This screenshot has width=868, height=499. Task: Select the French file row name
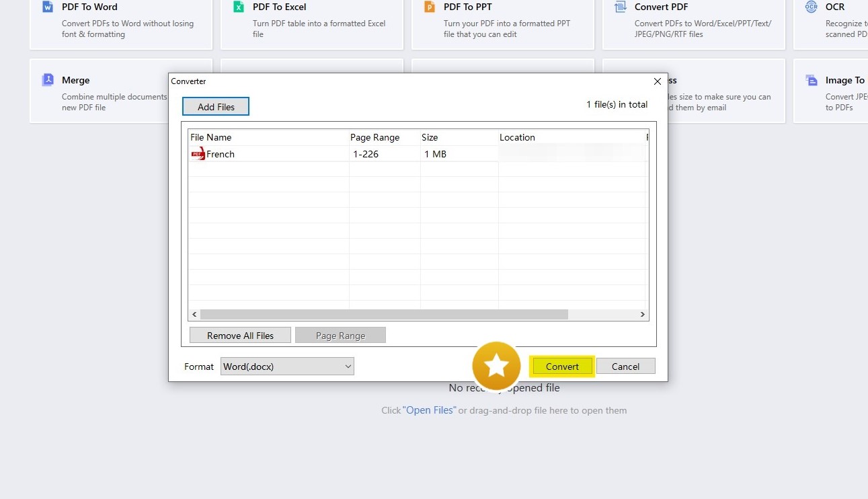click(x=221, y=154)
